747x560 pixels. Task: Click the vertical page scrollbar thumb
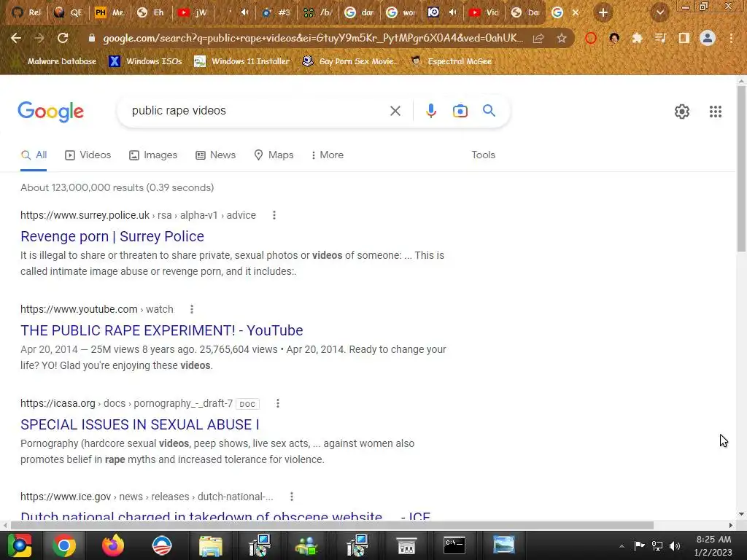(741, 169)
